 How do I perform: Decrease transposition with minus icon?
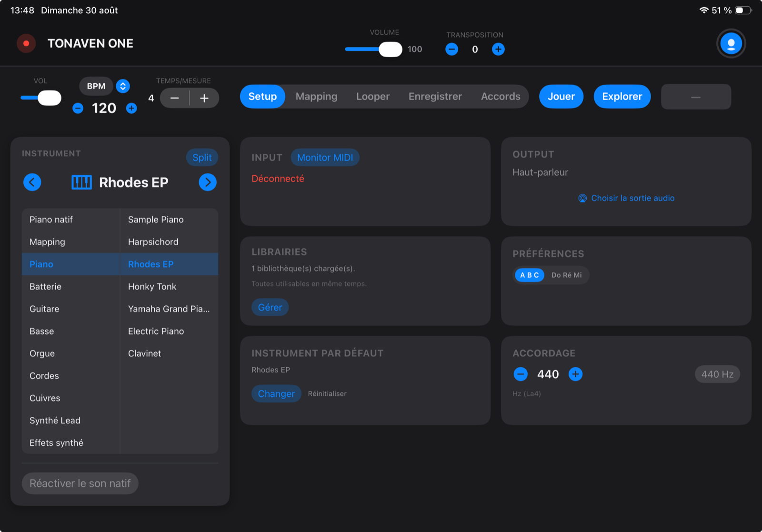click(x=451, y=49)
